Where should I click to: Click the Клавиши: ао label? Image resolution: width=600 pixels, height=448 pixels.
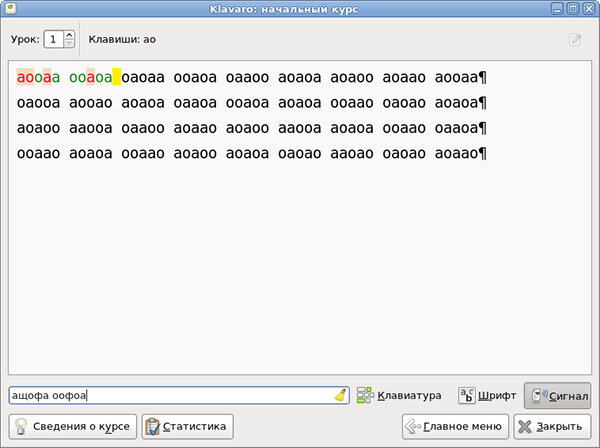click(122, 39)
